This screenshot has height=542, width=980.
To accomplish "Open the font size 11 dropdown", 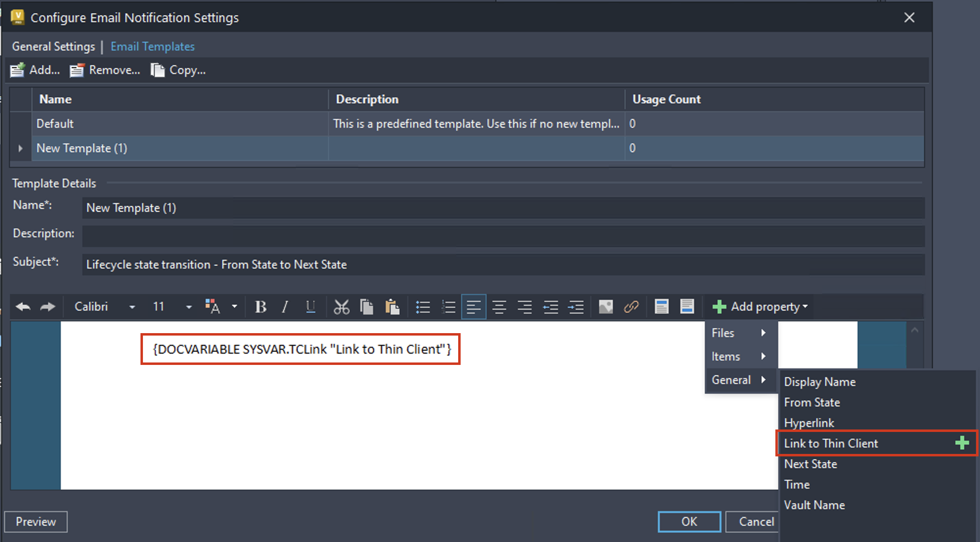I will click(x=188, y=307).
